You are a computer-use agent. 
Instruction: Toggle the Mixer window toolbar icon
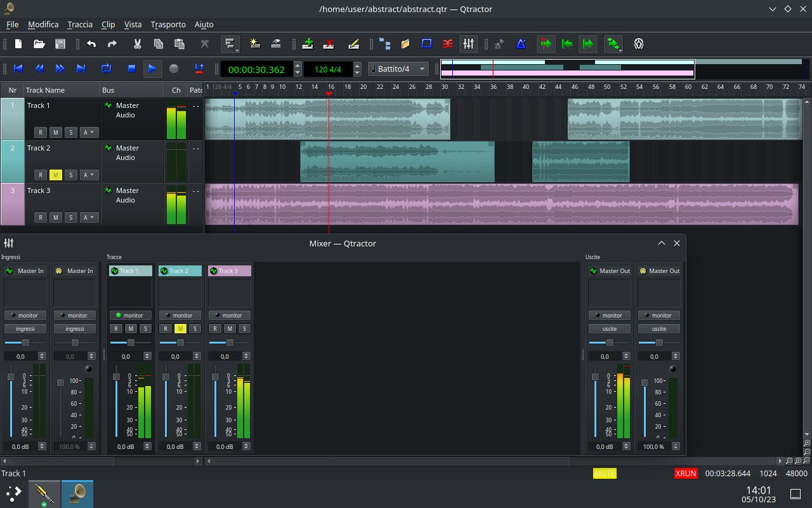point(468,44)
